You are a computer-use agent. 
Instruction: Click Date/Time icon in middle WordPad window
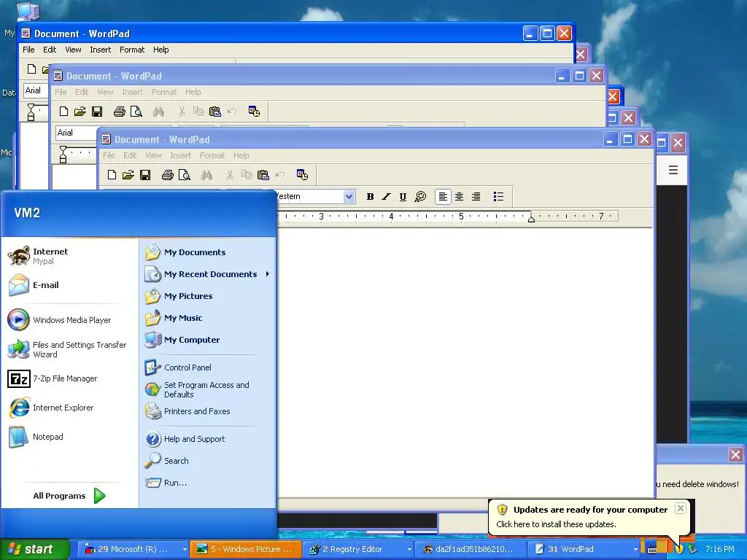point(254,112)
